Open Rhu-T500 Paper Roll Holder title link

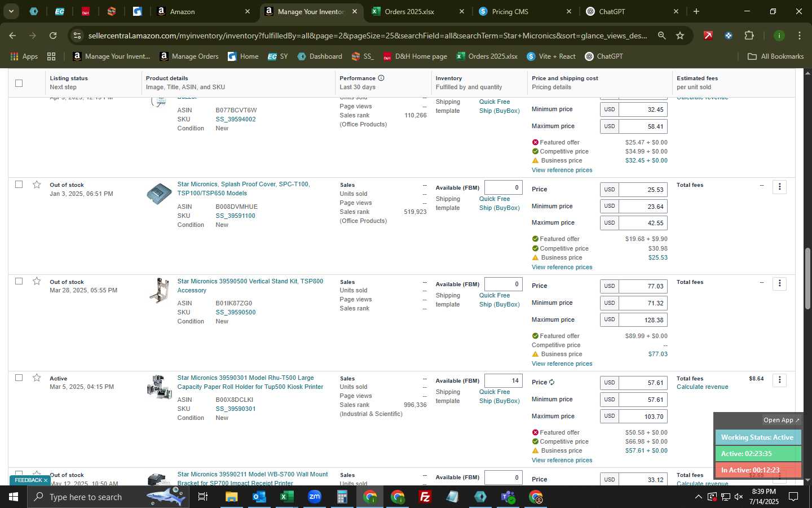[x=250, y=382]
